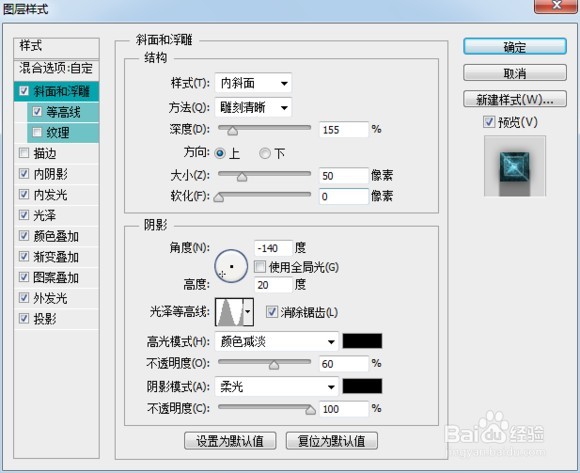Open 投影 settings in style list
This screenshot has width=580, height=473.
pos(45,319)
